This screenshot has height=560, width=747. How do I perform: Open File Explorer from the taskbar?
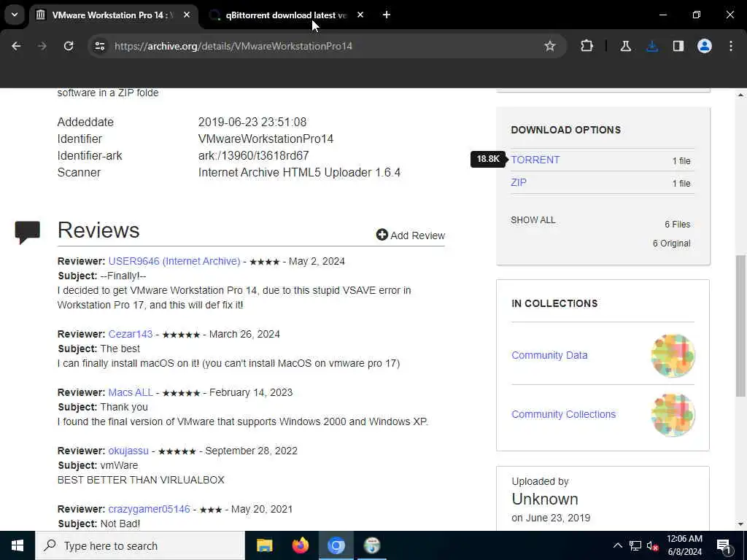(x=264, y=545)
